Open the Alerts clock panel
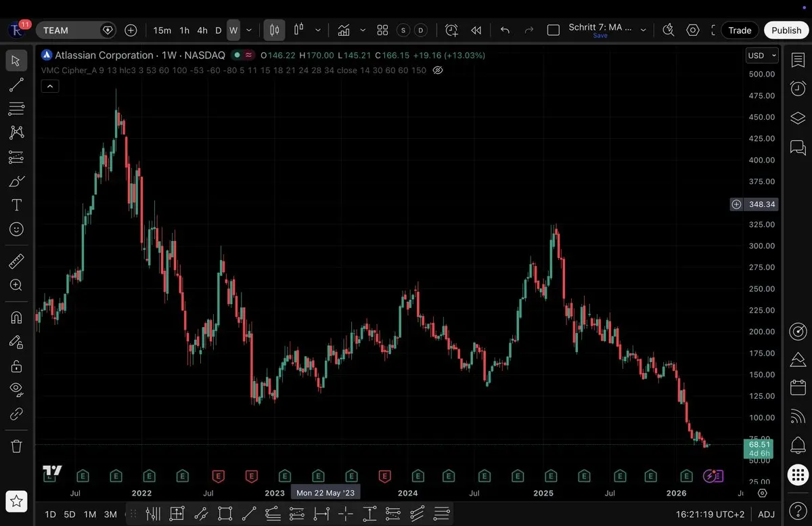 click(x=798, y=89)
